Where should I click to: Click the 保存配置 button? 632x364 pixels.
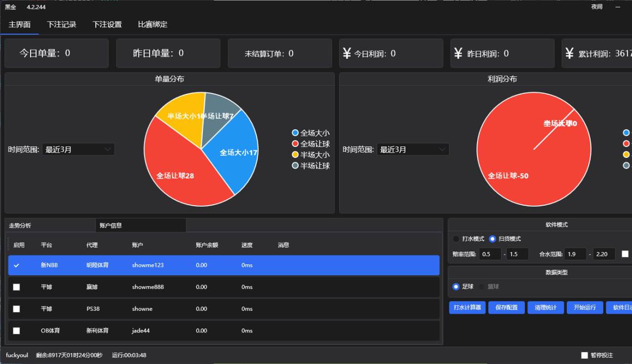pyautogui.click(x=507, y=307)
